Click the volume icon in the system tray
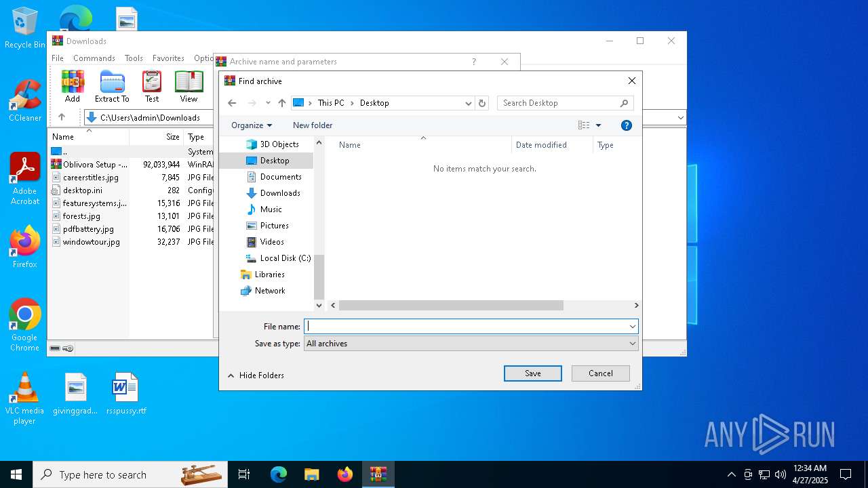 (x=781, y=474)
